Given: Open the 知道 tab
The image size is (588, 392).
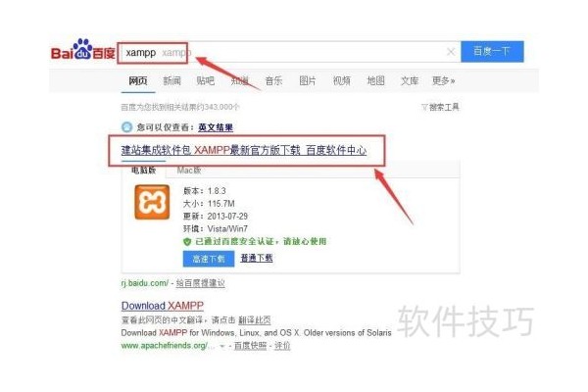Looking at the screenshot, I should tap(240, 80).
